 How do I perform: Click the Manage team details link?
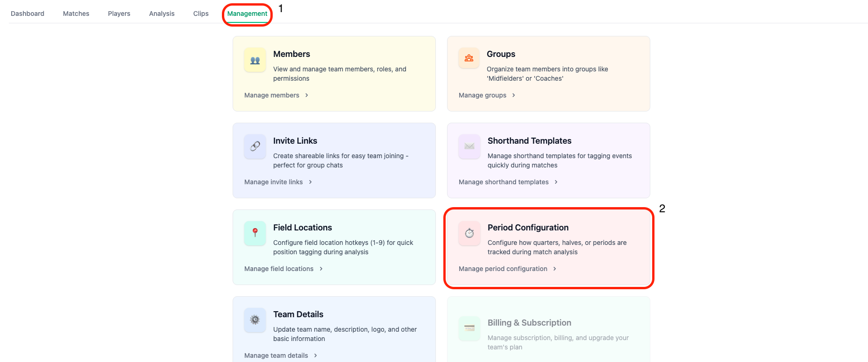coord(276,355)
